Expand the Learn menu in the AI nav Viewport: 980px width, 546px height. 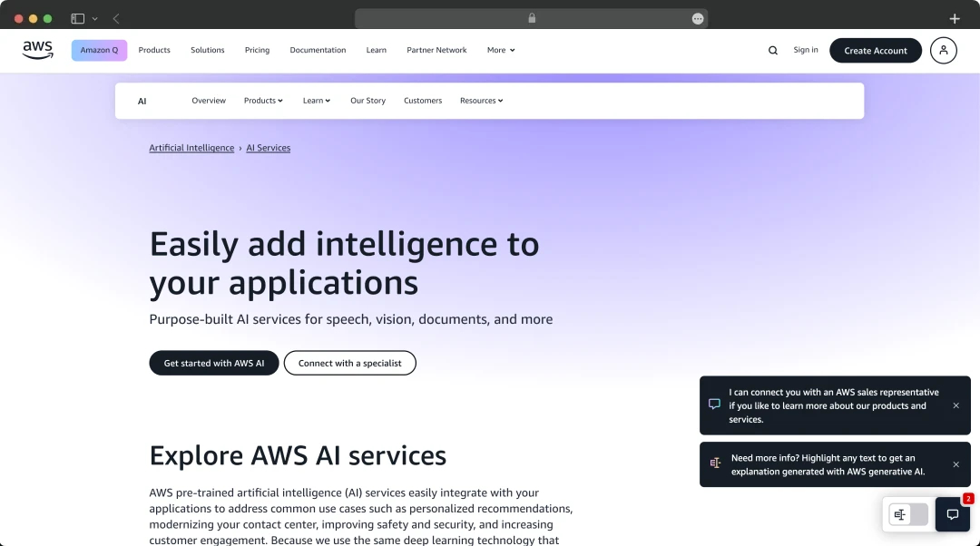coord(316,101)
